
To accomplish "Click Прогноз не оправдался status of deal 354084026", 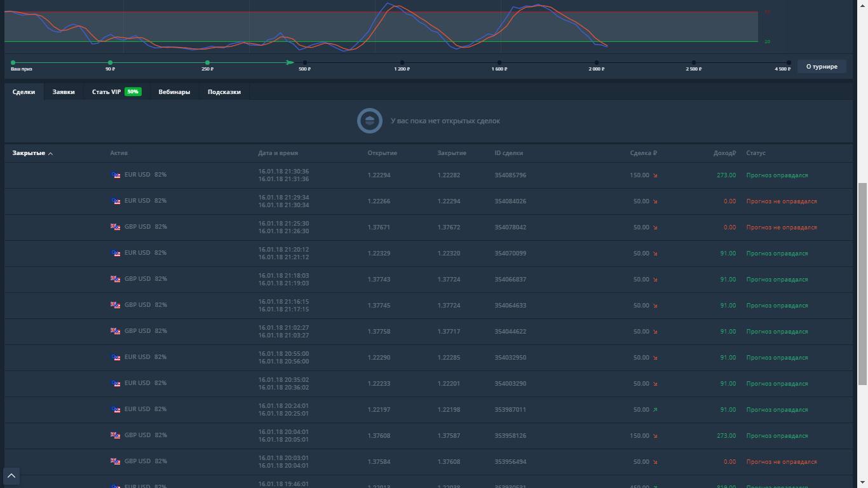I will [x=782, y=201].
